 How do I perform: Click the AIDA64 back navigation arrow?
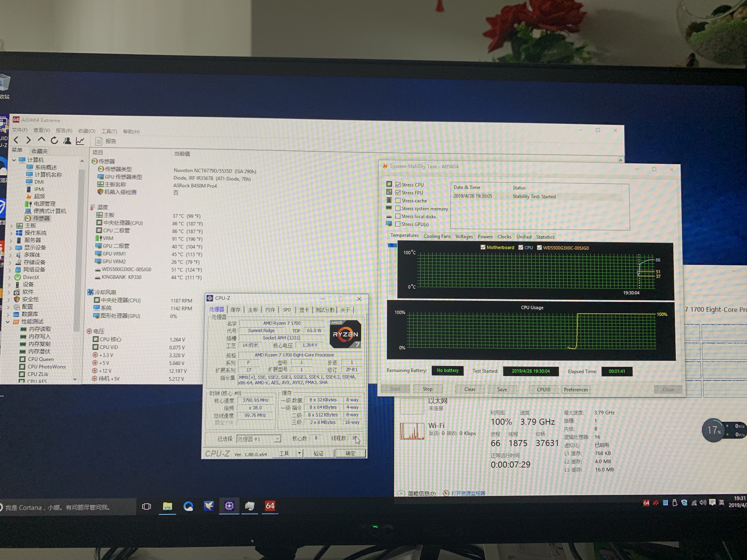[x=16, y=140]
